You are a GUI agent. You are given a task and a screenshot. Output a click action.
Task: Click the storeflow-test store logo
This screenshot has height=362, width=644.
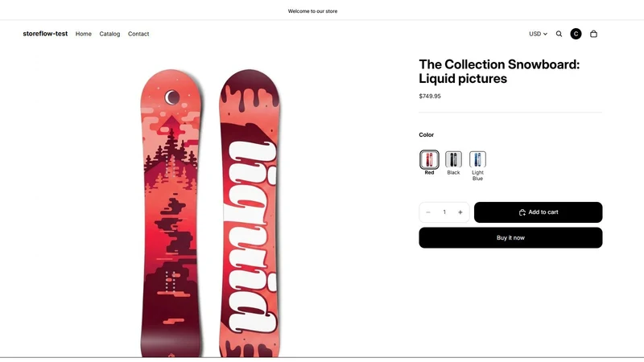pyautogui.click(x=45, y=34)
